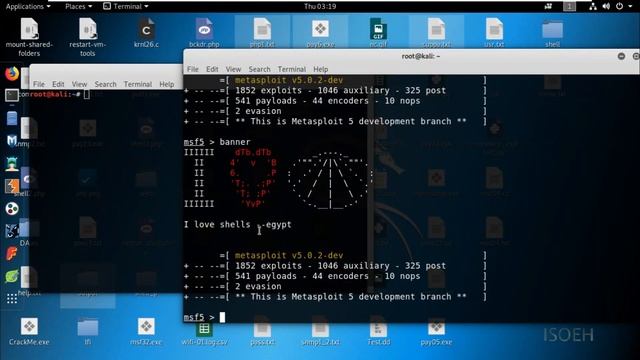Viewport: 640px width, 360px height.
Task: Select CrackMe.exe on the desktop
Action: pos(29,331)
